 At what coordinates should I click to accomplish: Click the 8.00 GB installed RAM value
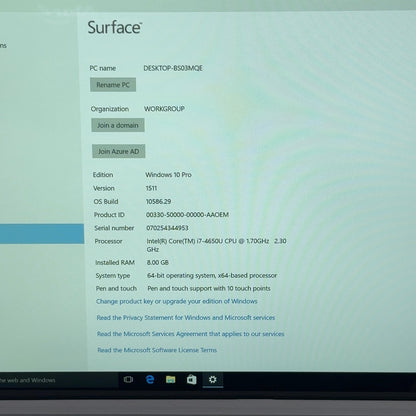(x=158, y=262)
